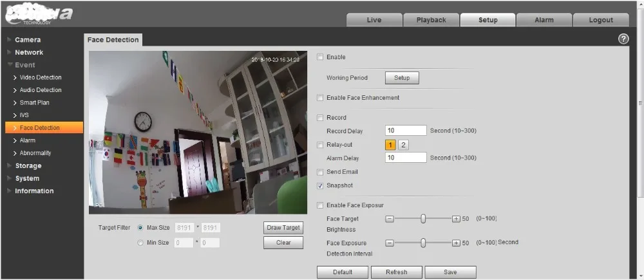Click the Alarm Delay input field
The height and width of the screenshot is (280, 644).
click(406, 158)
